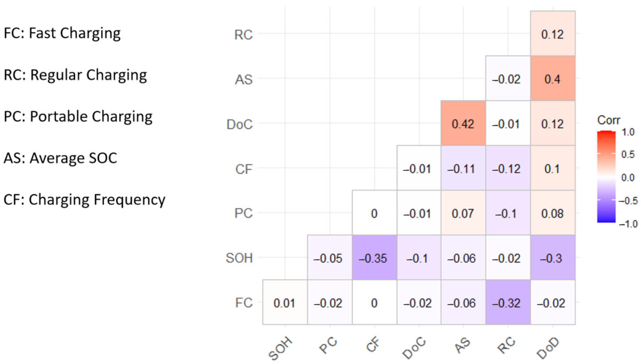Click the −0.35 SOH versus CF cell
This screenshot has width=641, height=364.
374,258
